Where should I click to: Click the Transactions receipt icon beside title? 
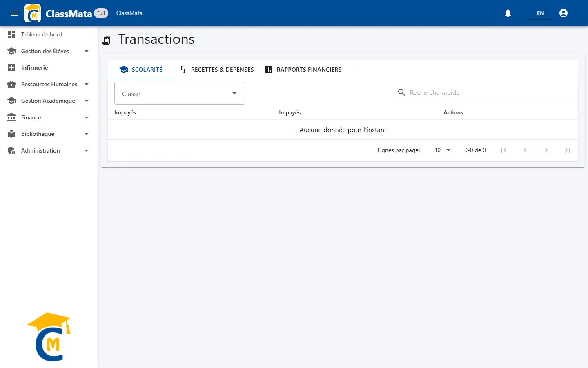107,40
